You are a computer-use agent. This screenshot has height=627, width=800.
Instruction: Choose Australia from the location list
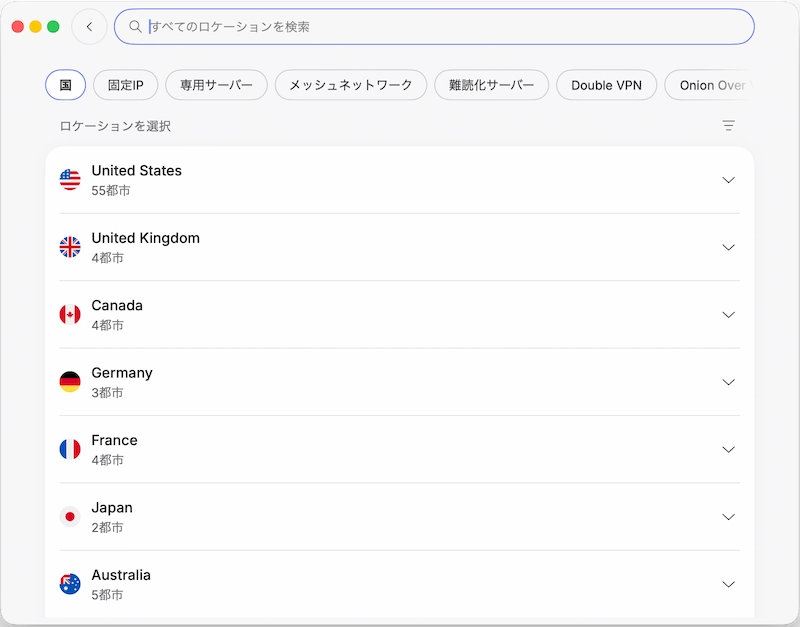click(x=399, y=584)
